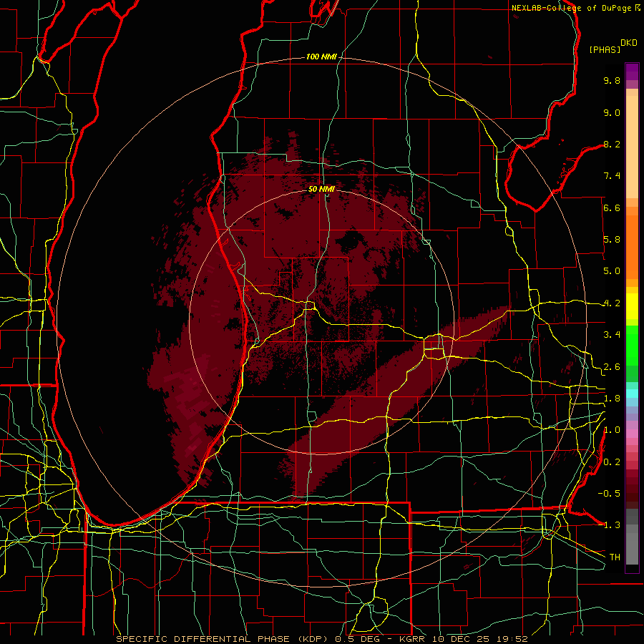Click the 1.8 value on the color scale

(612, 399)
